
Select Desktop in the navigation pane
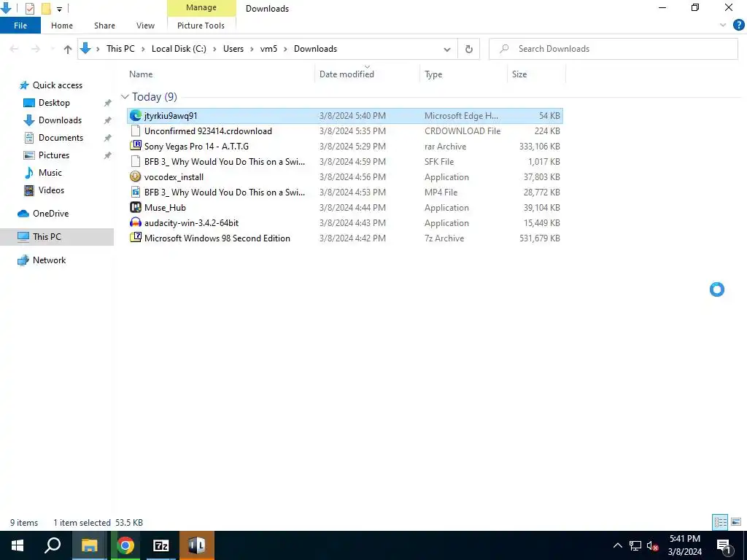pos(54,103)
